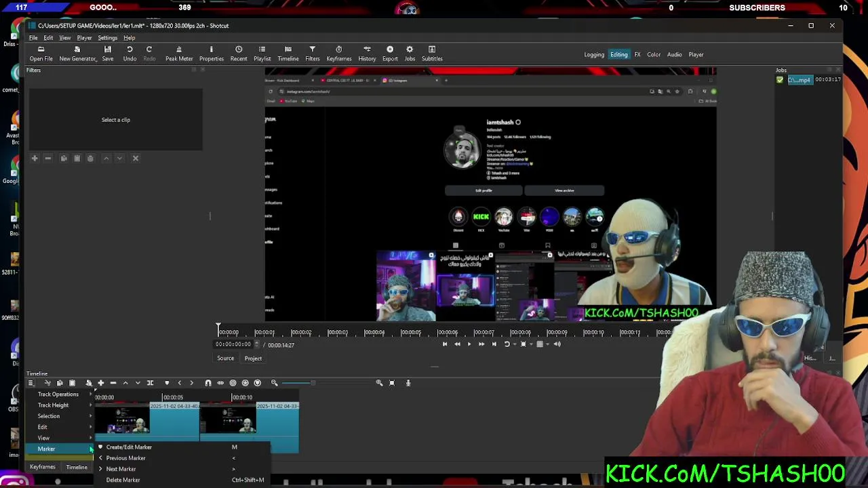
Task: Click the current timecode input field
Action: click(233, 345)
